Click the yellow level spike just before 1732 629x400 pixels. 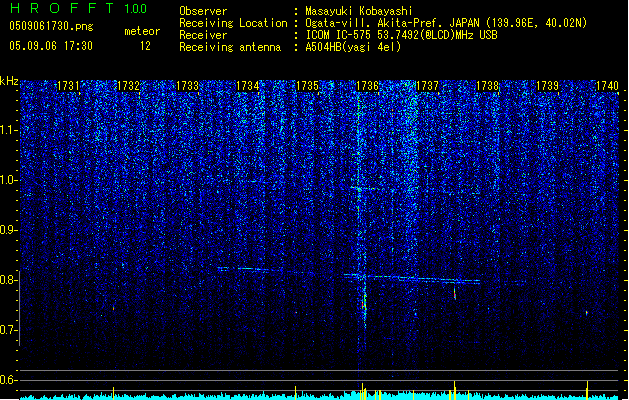114,392
